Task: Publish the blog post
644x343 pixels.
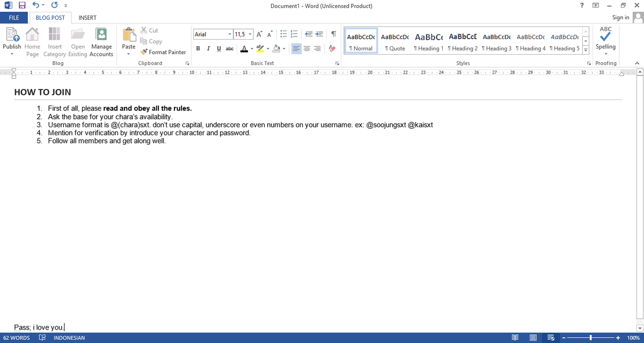Action: 12,41
